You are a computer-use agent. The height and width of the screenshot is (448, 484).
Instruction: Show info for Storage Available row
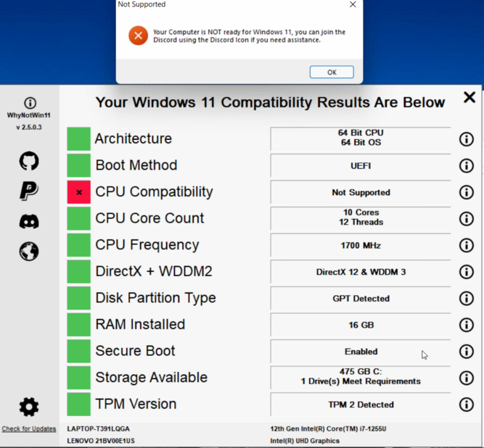point(466,378)
